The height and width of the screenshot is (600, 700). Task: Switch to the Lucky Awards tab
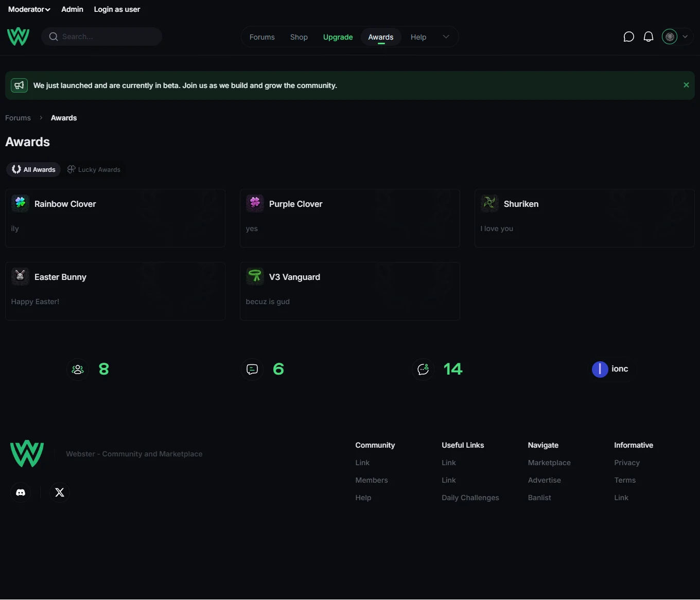[94, 169]
